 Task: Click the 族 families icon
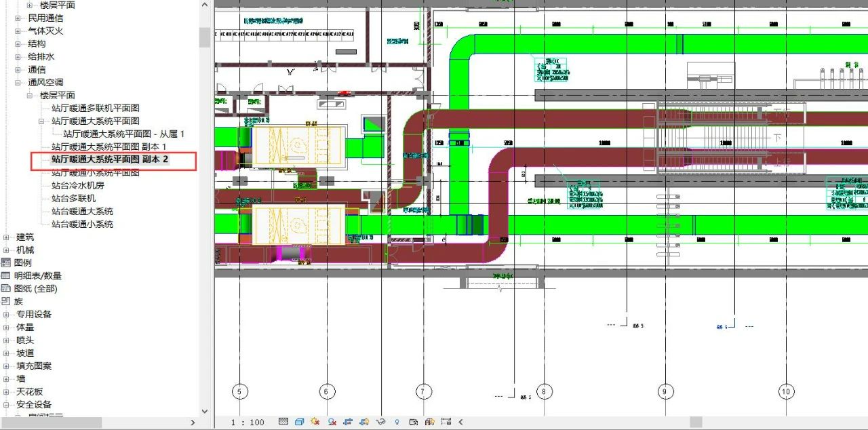pyautogui.click(x=6, y=301)
